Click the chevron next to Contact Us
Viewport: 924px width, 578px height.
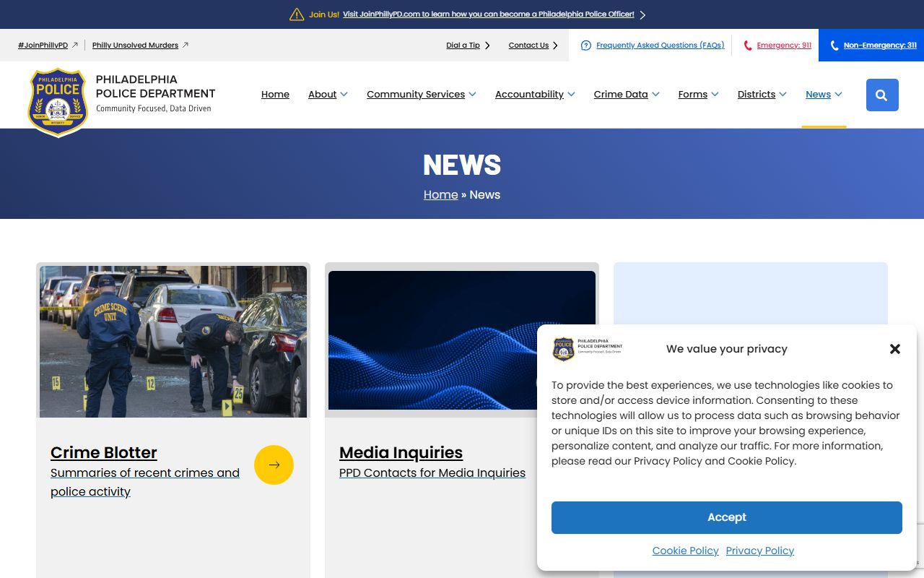[x=555, y=46]
